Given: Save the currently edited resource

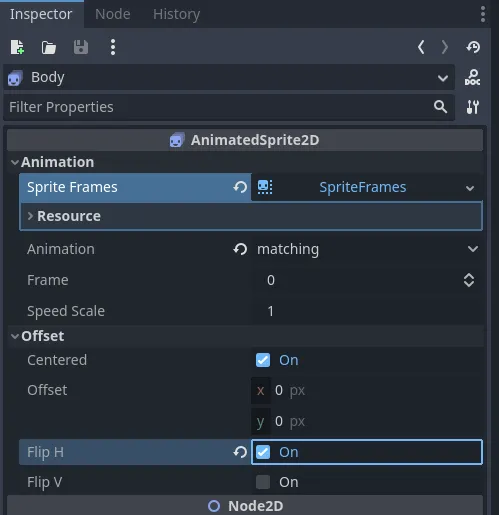Looking at the screenshot, I should point(81,47).
